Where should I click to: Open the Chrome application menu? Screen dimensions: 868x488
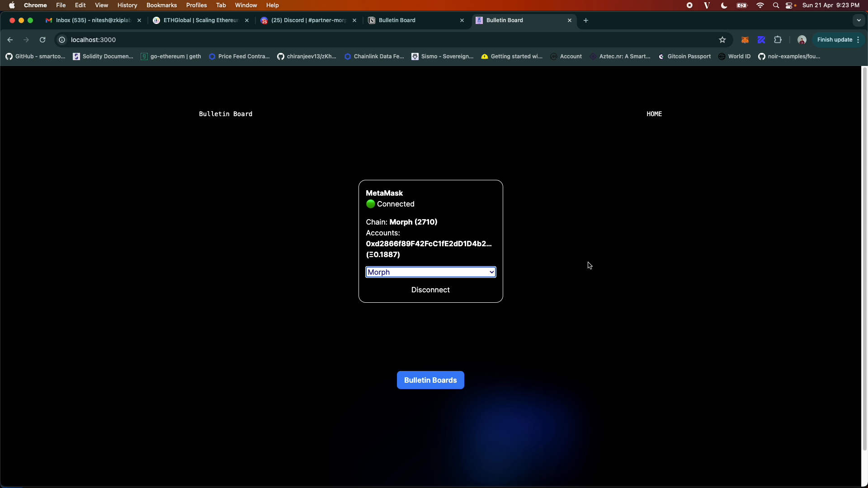(35, 5)
